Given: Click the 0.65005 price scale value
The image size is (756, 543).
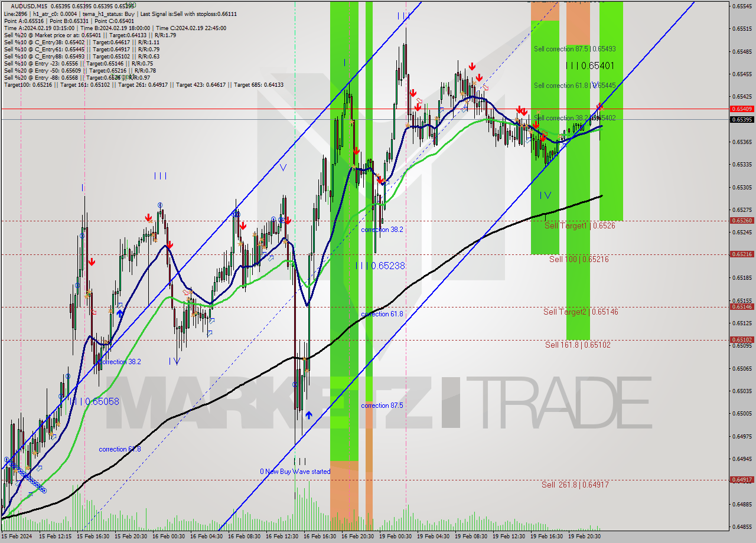Looking at the screenshot, I should [x=742, y=413].
